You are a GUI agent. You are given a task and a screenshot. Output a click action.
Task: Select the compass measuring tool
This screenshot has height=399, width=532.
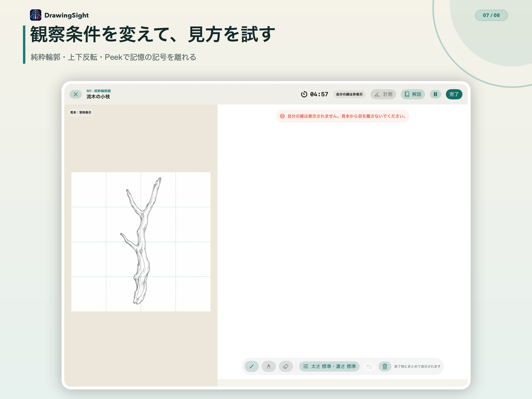[x=269, y=366]
